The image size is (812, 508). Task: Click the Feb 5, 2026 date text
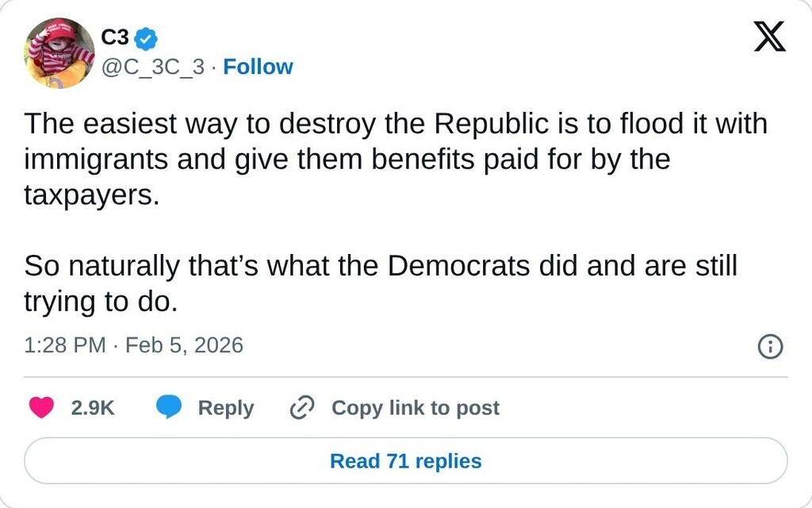tap(184, 345)
